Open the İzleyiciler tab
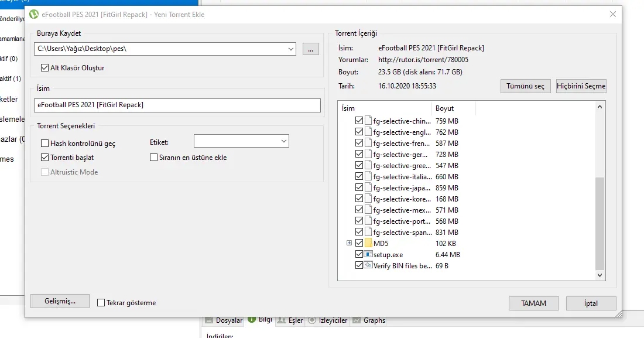 click(x=328, y=320)
